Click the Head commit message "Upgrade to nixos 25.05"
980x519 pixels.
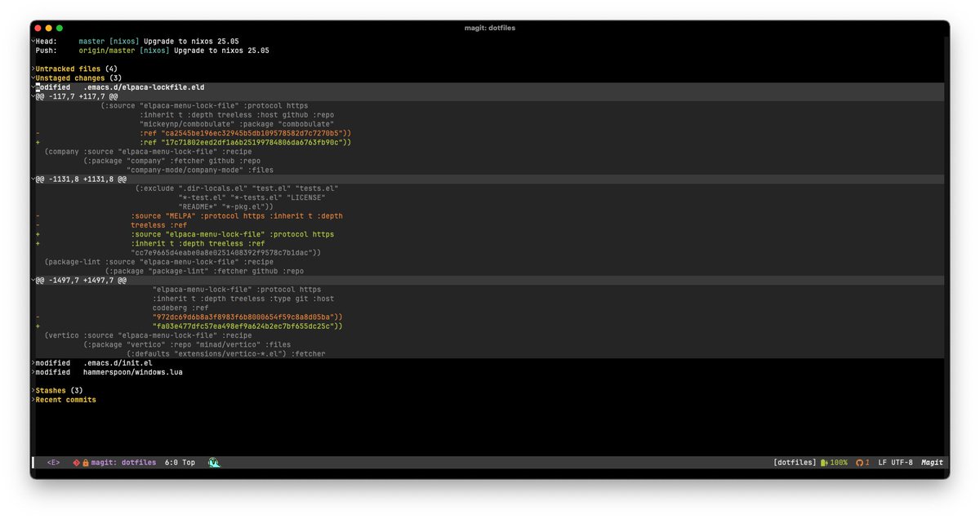point(189,41)
